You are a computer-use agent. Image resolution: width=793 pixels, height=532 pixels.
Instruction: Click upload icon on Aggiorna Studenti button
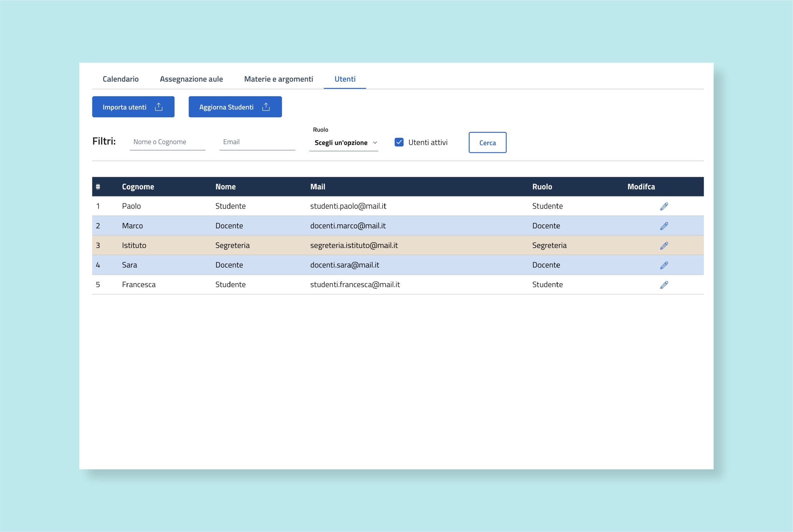(266, 107)
